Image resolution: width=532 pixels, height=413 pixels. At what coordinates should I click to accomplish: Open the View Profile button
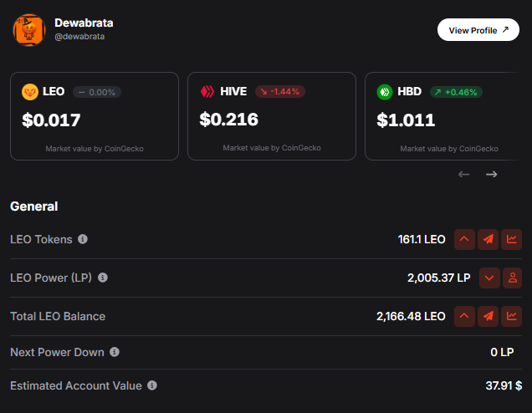(x=478, y=30)
